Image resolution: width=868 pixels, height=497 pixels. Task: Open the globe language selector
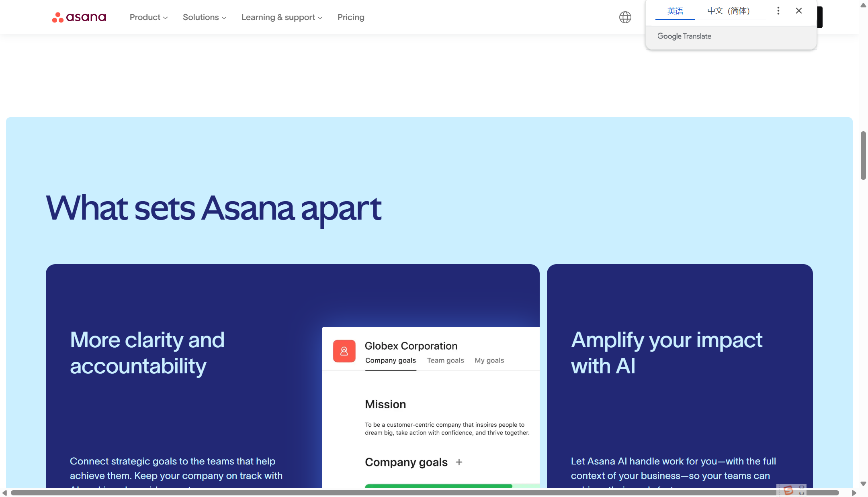coord(625,17)
